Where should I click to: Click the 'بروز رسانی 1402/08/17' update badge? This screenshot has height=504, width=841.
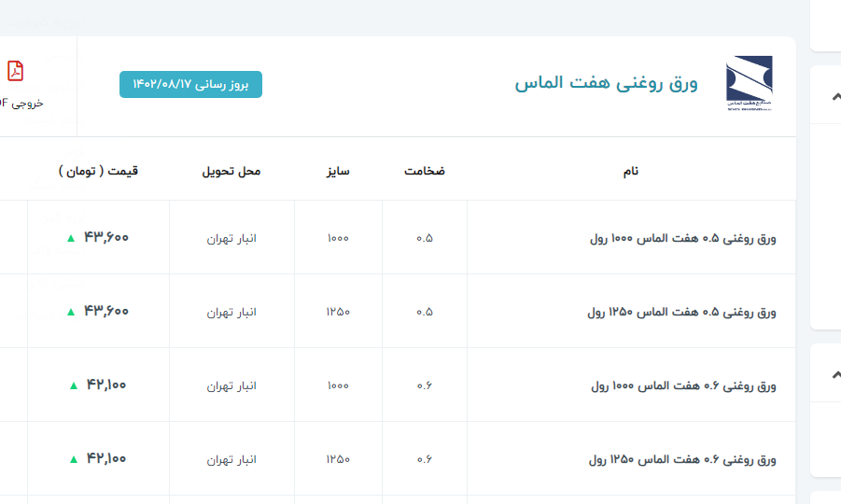190,84
